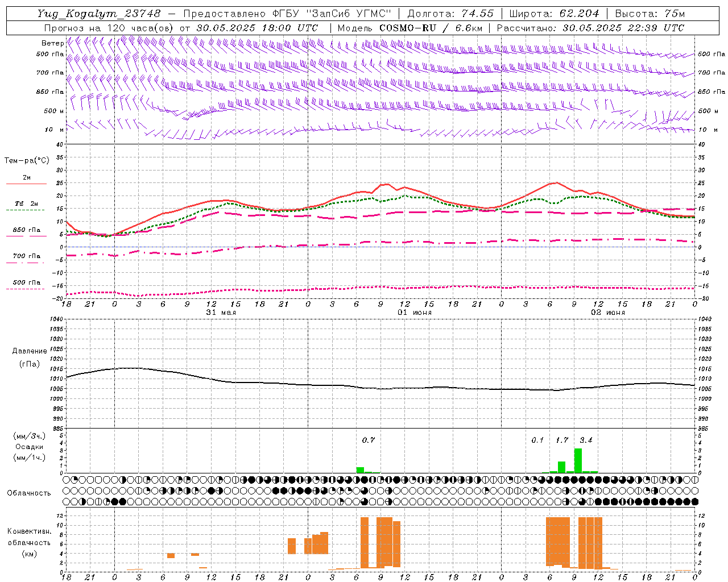This screenshot has width=728, height=582.
Task: Click the "(гПа)" unit under Давление
Action: tap(30, 364)
